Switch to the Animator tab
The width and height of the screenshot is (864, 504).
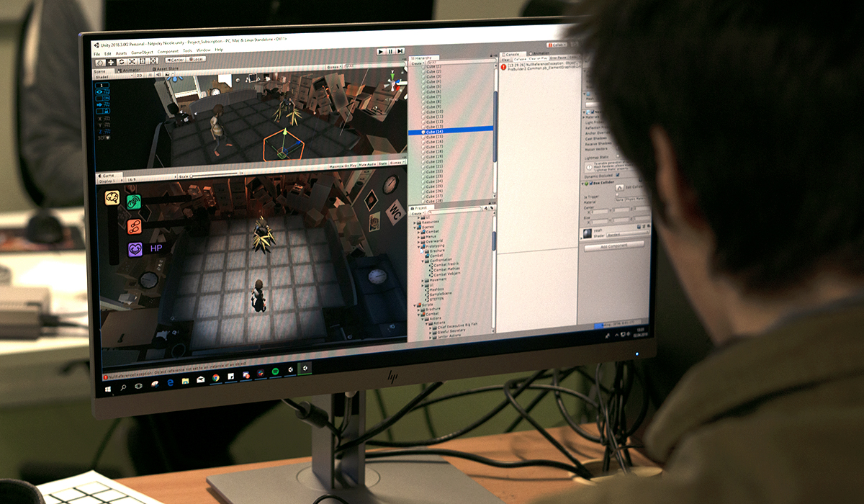(x=131, y=71)
